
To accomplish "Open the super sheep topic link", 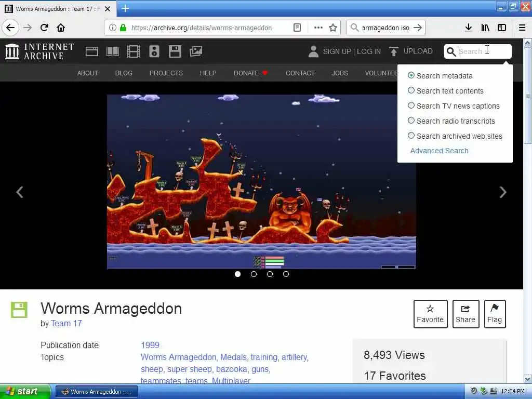I will 189,369.
